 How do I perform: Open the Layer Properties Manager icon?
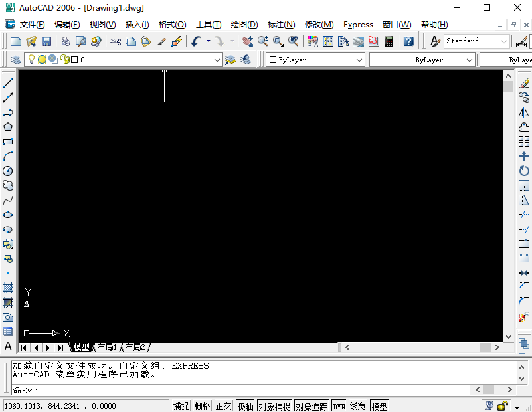[16, 60]
